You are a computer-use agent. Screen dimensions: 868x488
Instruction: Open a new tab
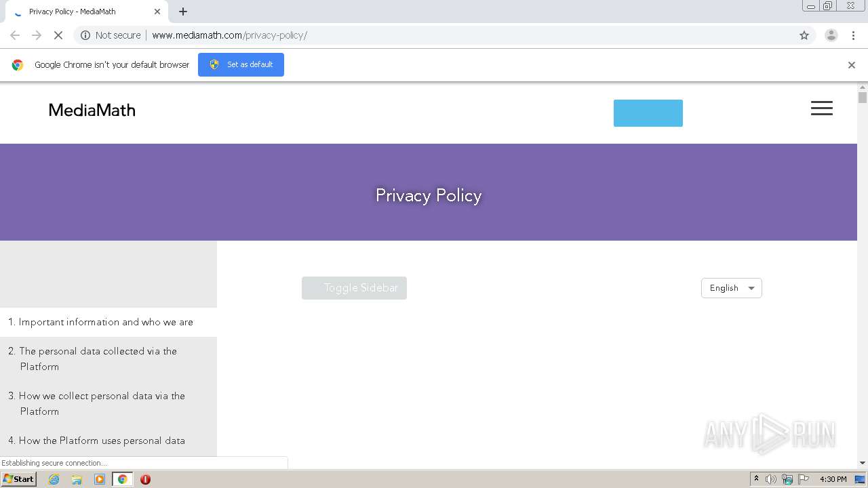(x=183, y=12)
